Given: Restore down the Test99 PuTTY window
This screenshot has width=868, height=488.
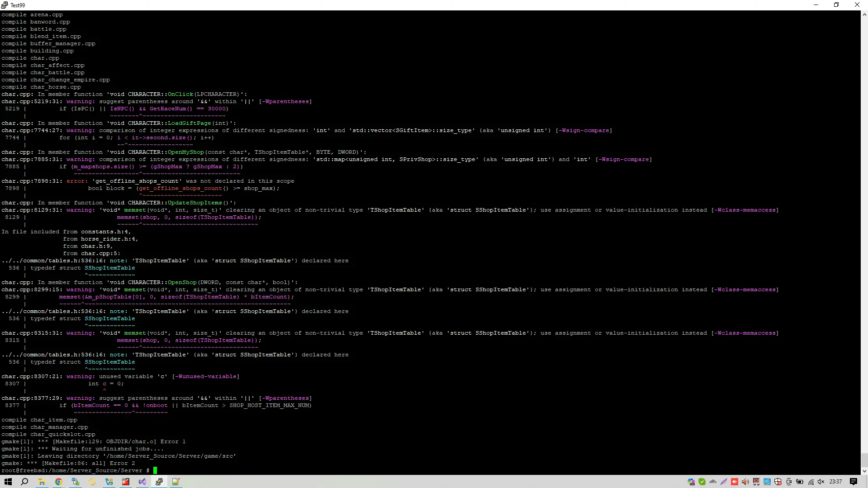Looking at the screenshot, I should (836, 5).
